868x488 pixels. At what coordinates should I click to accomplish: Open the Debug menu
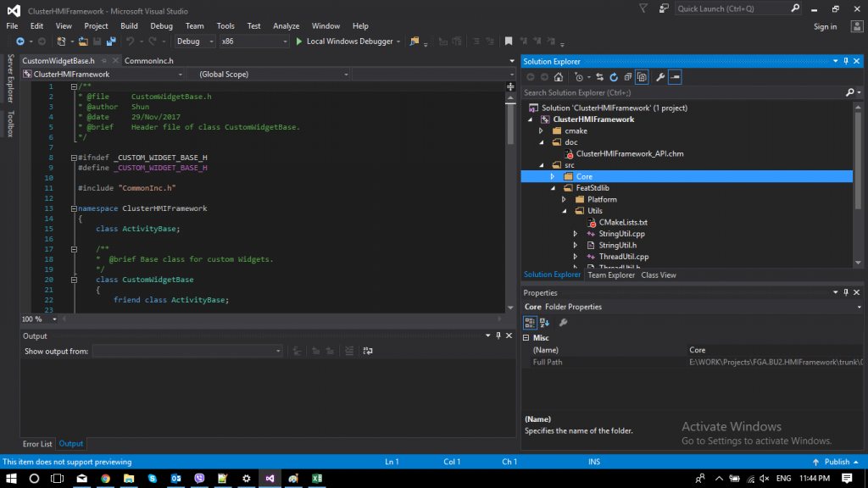click(161, 25)
